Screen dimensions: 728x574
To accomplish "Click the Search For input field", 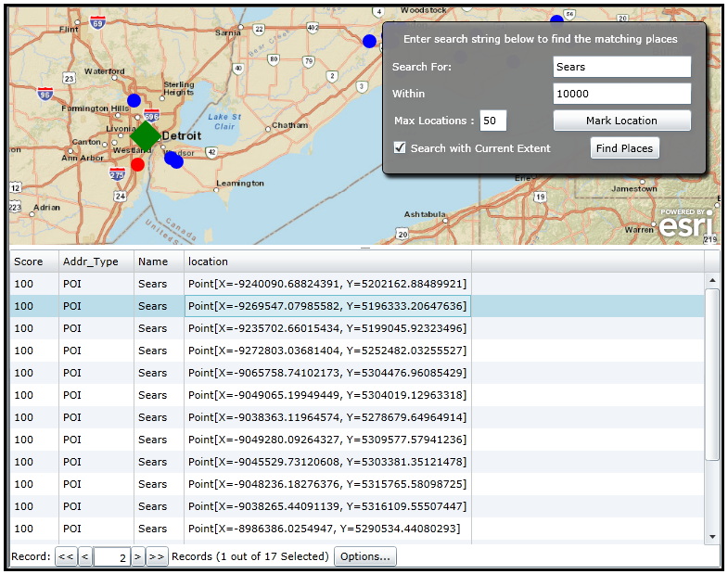I will pyautogui.click(x=621, y=67).
